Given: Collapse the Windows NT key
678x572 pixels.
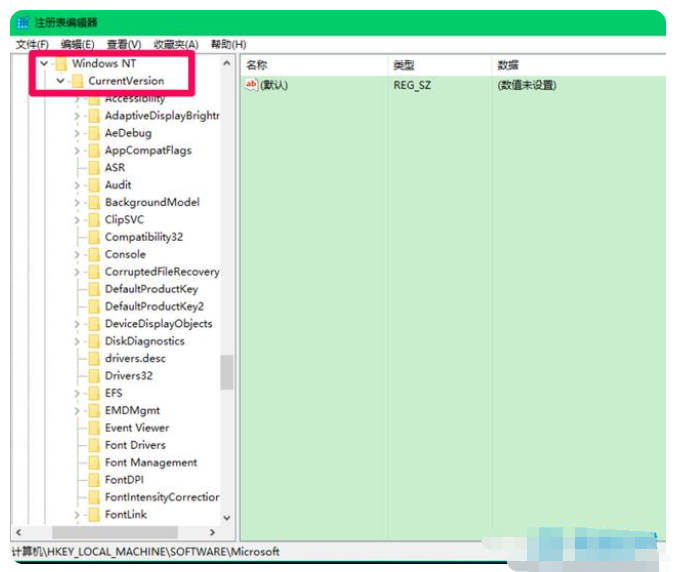Looking at the screenshot, I should (44, 64).
